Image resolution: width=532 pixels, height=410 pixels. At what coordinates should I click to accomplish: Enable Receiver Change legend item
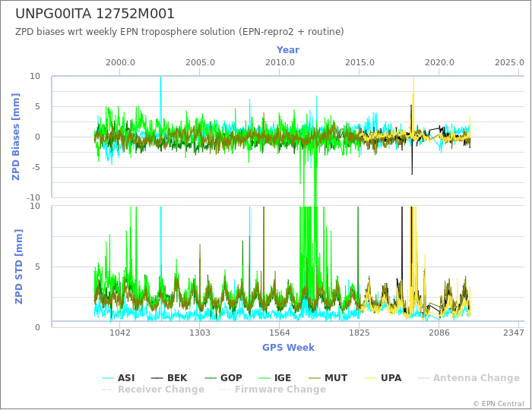153,389
